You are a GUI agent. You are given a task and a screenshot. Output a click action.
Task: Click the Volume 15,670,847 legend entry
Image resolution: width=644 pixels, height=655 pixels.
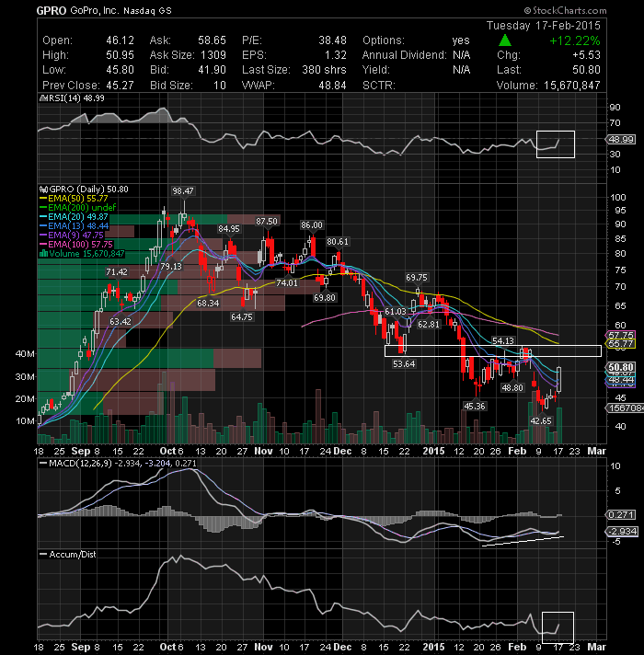coord(82,254)
